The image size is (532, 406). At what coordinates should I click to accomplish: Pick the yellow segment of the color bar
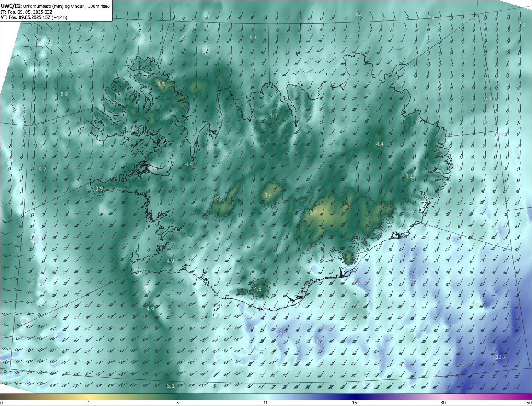click(x=89, y=396)
